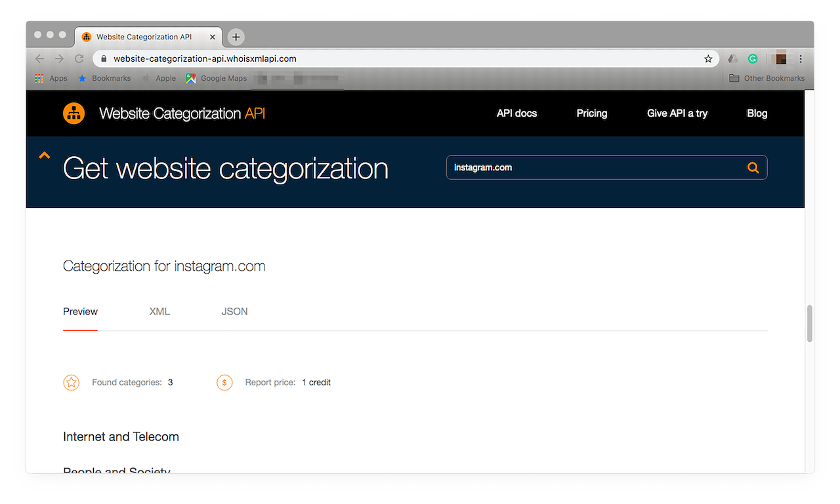The width and height of the screenshot is (840, 504).
Task: Open a new browser tab
Action: coord(236,37)
